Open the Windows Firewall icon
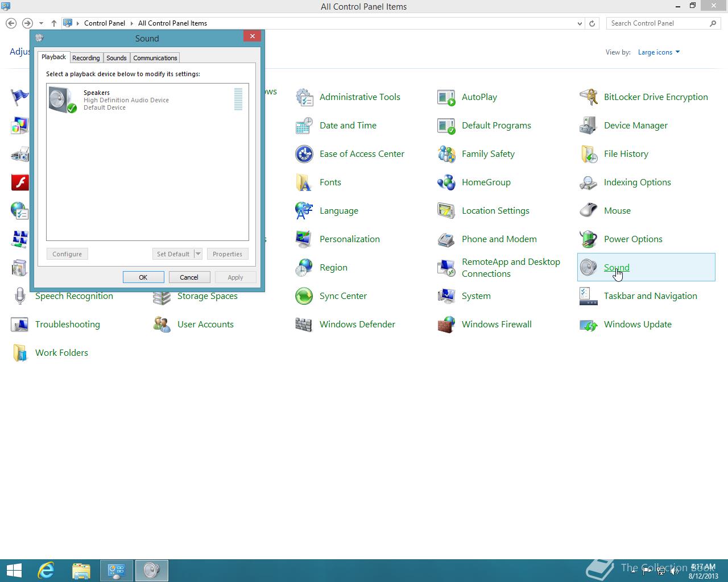 click(x=446, y=325)
